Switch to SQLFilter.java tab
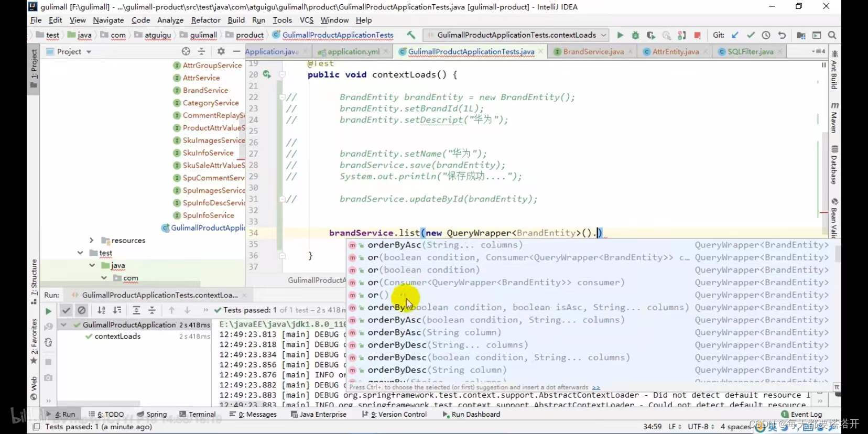The image size is (868, 434). pos(750,51)
